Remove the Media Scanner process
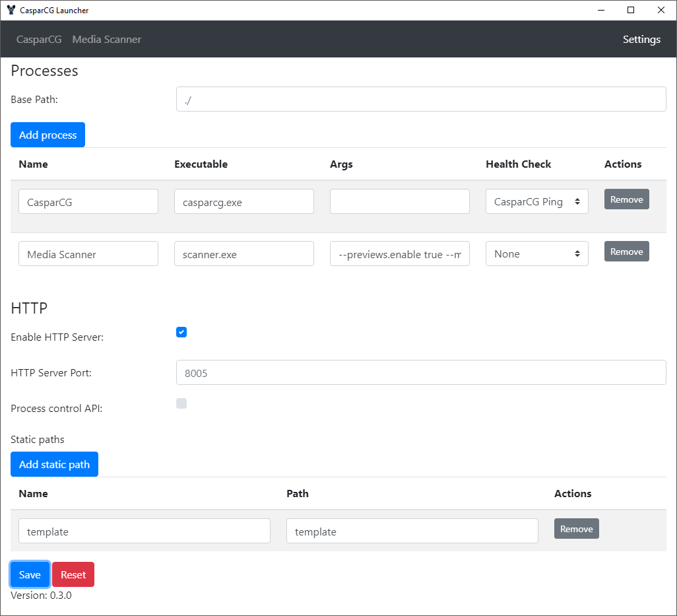This screenshot has width=677, height=616. [626, 252]
